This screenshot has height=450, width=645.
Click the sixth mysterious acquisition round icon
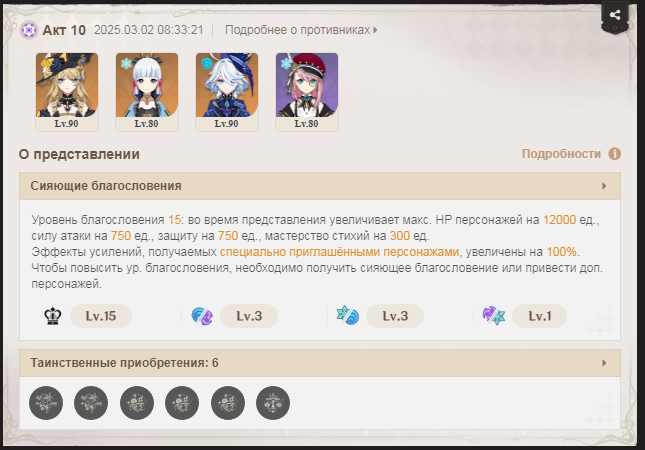point(273,403)
